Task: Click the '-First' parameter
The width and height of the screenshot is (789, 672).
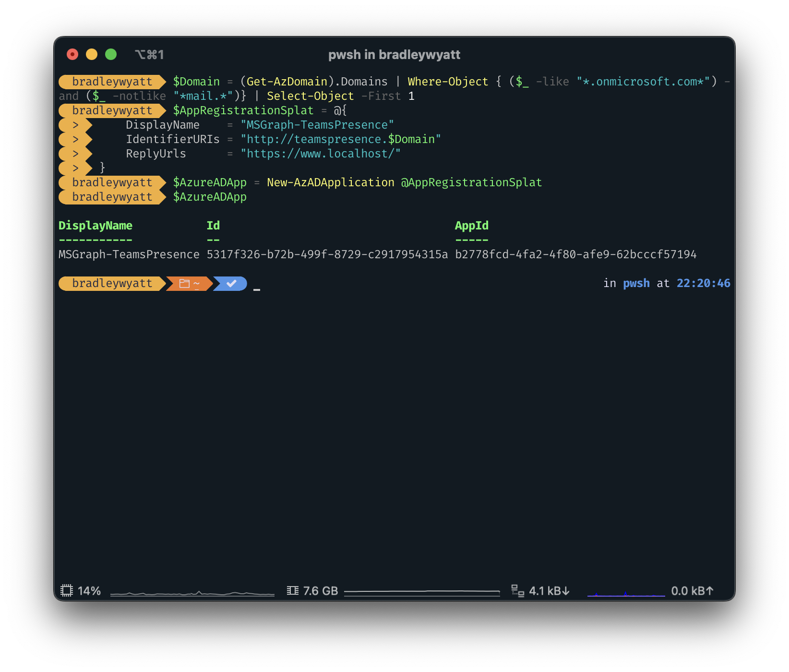Action: [x=381, y=96]
